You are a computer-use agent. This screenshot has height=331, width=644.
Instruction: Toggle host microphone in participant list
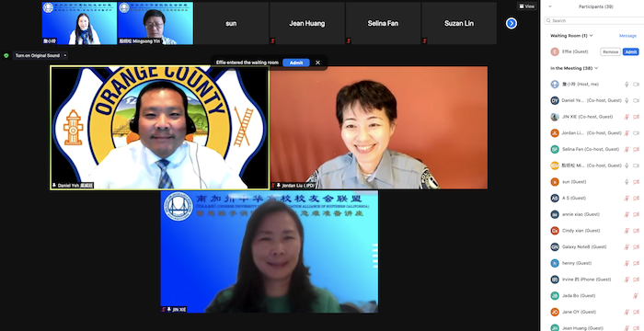(627, 85)
